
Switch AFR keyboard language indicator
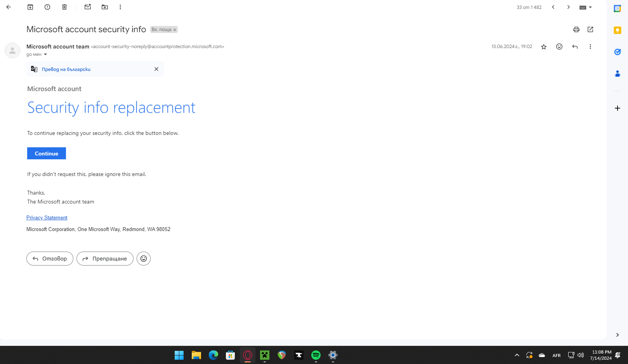click(x=556, y=355)
